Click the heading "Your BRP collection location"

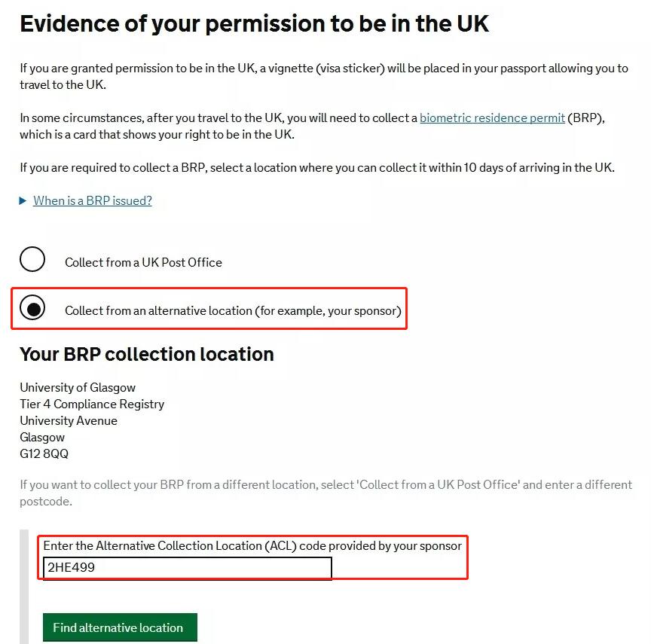pyautogui.click(x=146, y=354)
